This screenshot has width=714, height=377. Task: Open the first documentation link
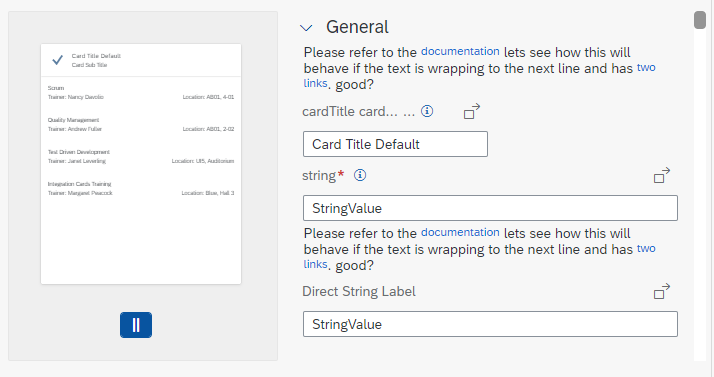tap(460, 51)
